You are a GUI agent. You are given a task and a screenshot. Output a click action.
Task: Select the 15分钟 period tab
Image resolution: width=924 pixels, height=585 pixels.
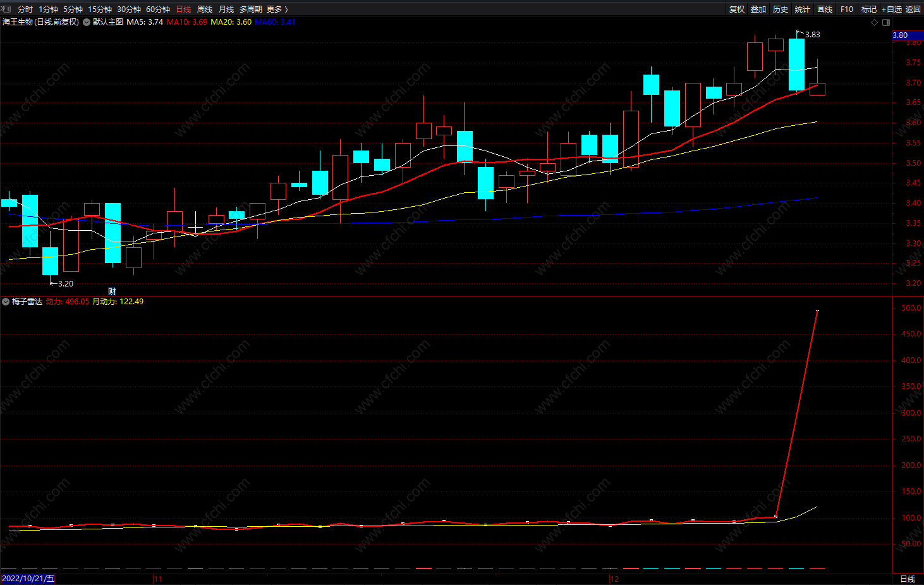(100, 9)
